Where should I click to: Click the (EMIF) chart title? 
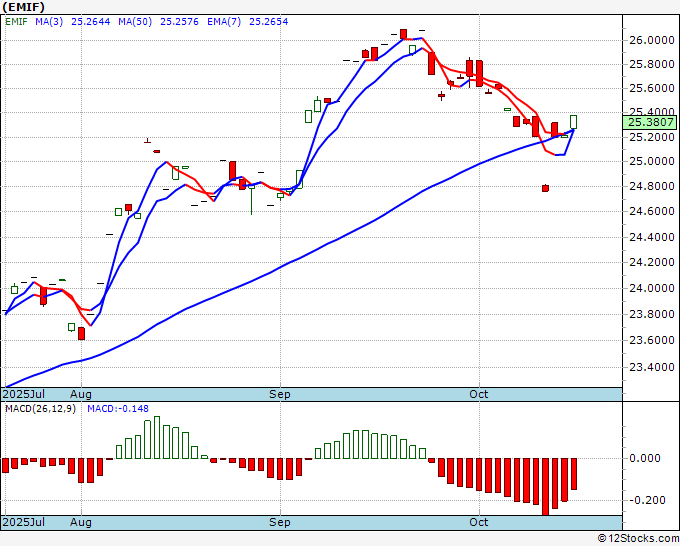23,7
